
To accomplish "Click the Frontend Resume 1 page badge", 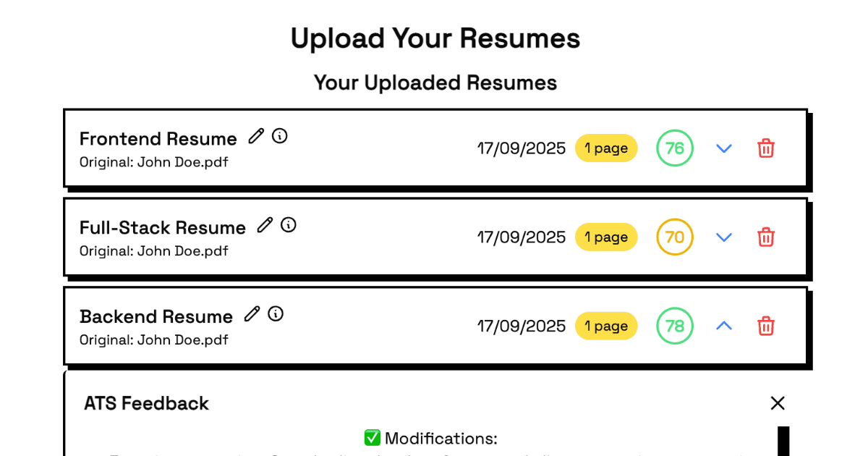I will coord(606,148).
